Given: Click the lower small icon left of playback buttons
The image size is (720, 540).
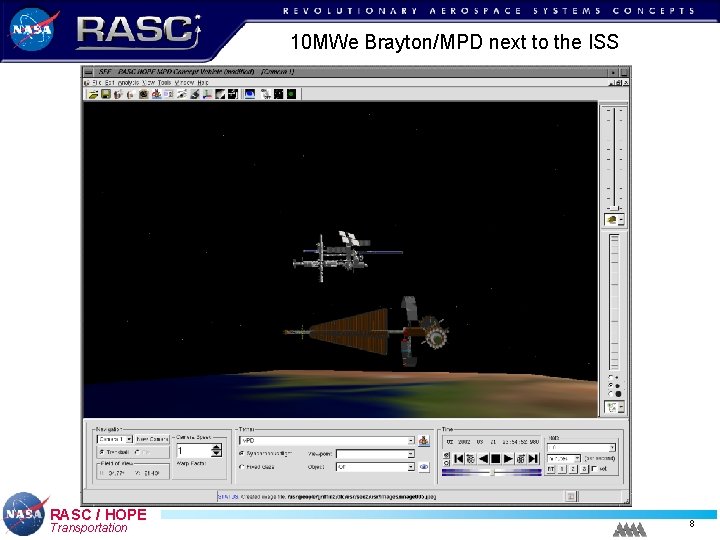Looking at the screenshot, I should (447, 464).
